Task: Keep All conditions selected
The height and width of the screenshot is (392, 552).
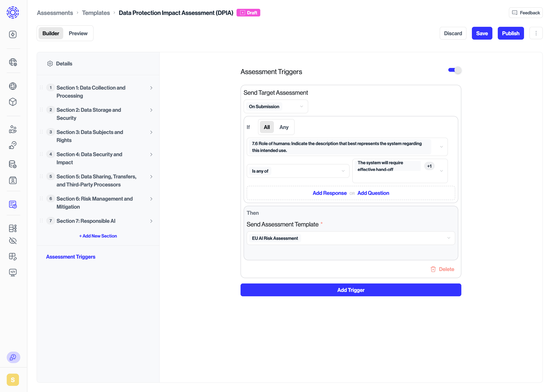Action: [266, 127]
